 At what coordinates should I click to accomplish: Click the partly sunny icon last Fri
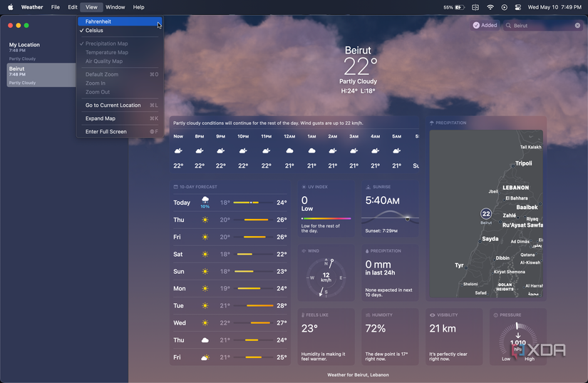(x=205, y=357)
